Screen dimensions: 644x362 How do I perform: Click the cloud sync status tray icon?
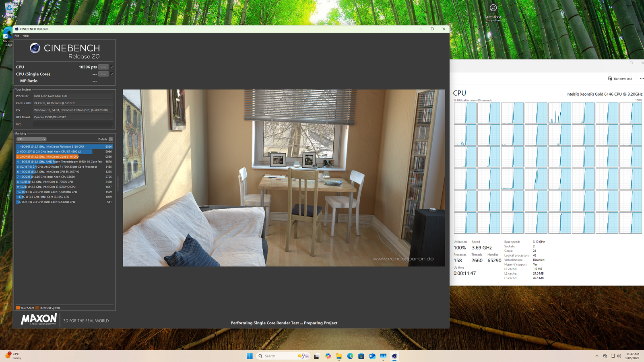point(605,356)
